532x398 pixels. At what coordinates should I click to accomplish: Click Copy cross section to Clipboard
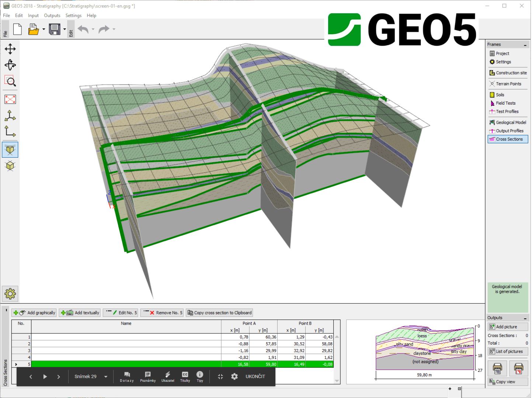pyautogui.click(x=220, y=313)
